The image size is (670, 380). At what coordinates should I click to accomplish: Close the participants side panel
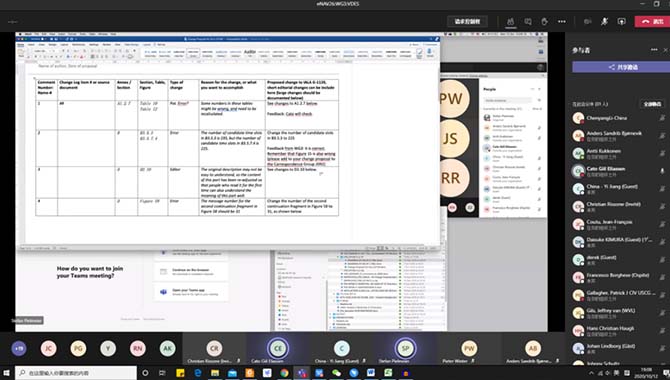666,50
